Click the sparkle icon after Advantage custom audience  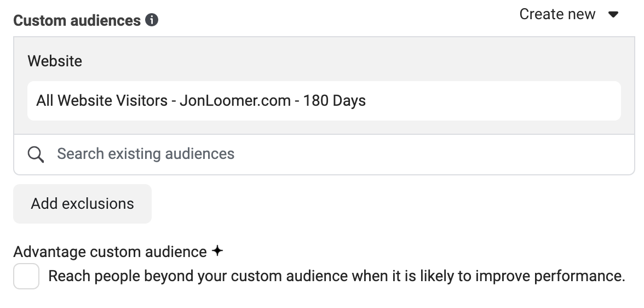[x=217, y=251]
